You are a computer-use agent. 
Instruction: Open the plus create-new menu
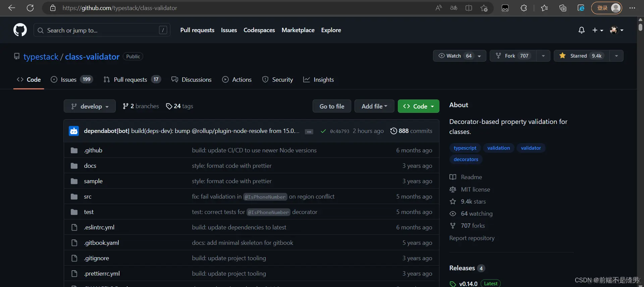[598, 30]
